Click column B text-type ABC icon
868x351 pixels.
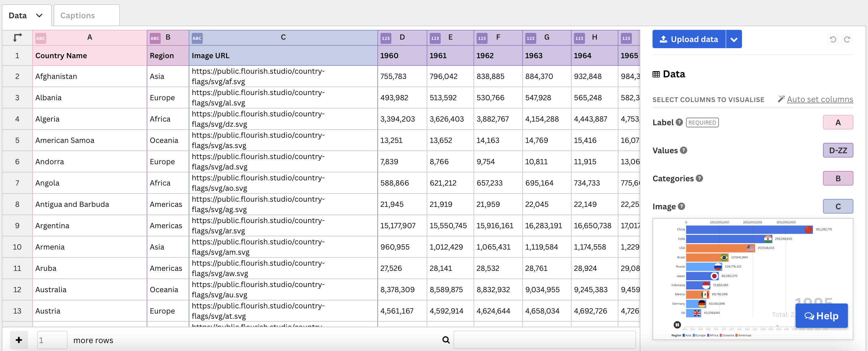click(x=155, y=38)
